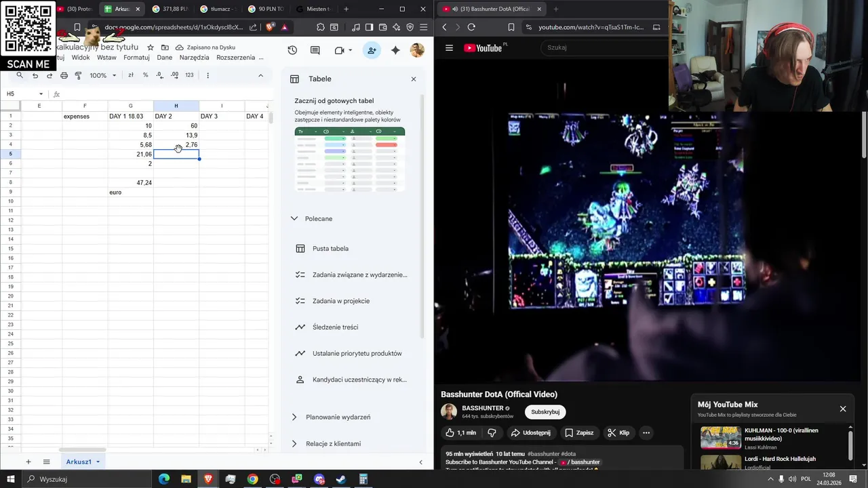Screen dimensions: 868x488
Task: Click the Brave Shields lion icon
Action: (x=270, y=27)
